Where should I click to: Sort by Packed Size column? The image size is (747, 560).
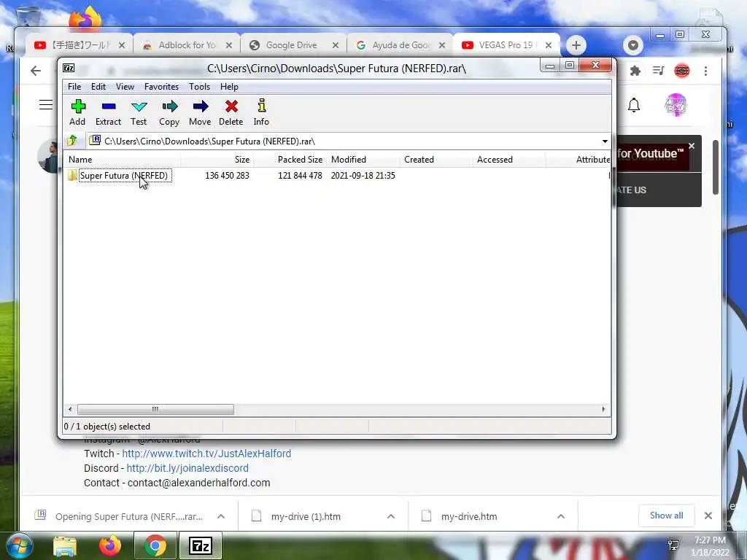[x=290, y=160]
